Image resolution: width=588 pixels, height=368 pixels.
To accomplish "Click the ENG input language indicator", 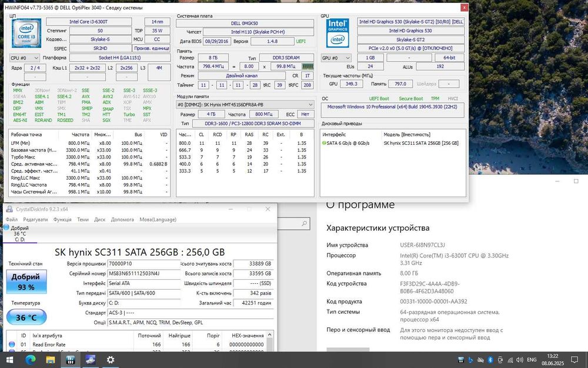I will (532, 360).
